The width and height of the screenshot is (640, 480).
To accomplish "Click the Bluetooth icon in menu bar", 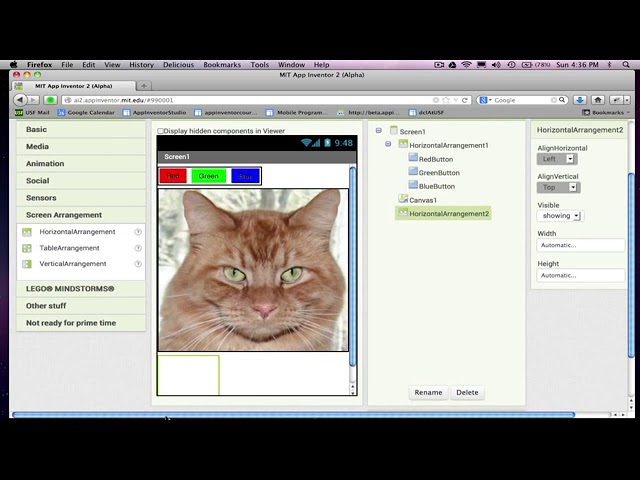I will (610, 64).
